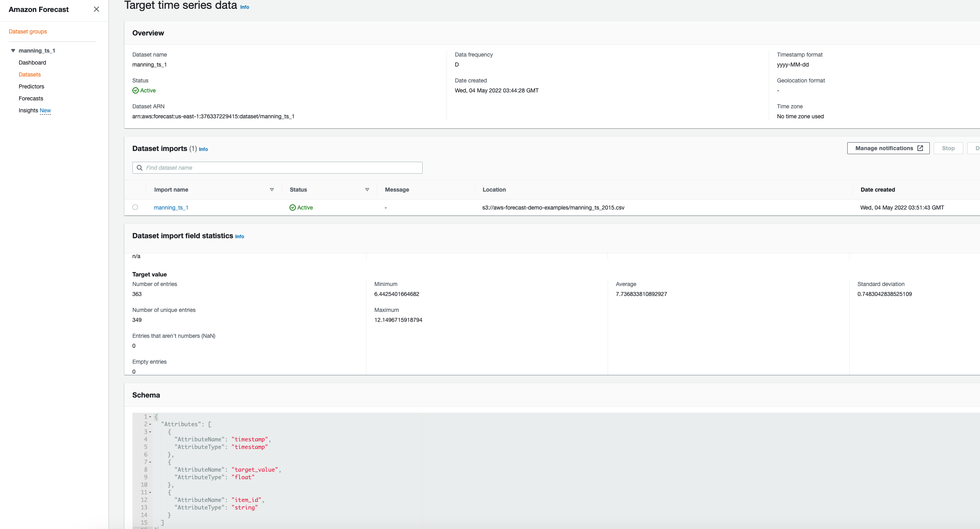Open Info beside Target time series data

pos(244,7)
